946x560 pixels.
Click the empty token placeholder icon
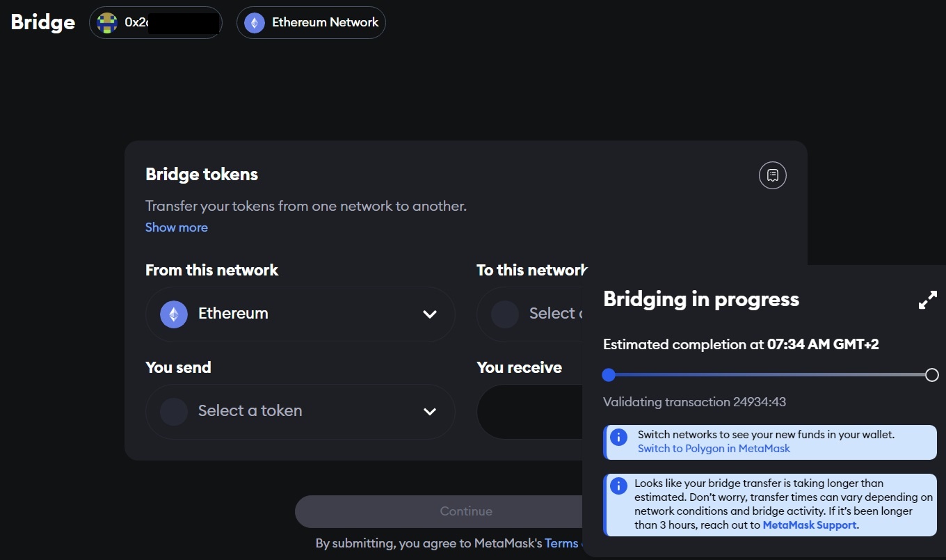[x=174, y=411]
